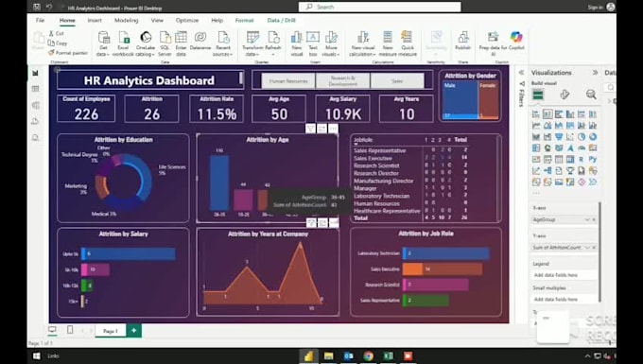Select the R script visual icon

click(582, 160)
